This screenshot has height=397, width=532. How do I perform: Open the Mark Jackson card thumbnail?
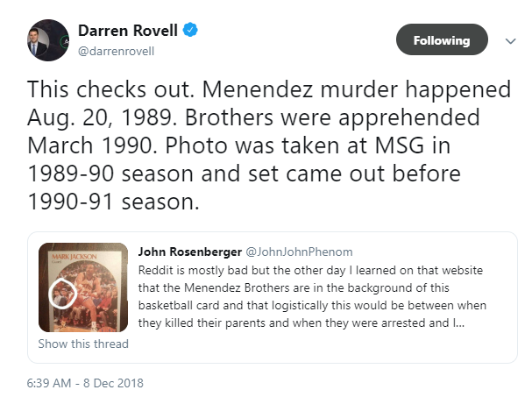point(83,287)
